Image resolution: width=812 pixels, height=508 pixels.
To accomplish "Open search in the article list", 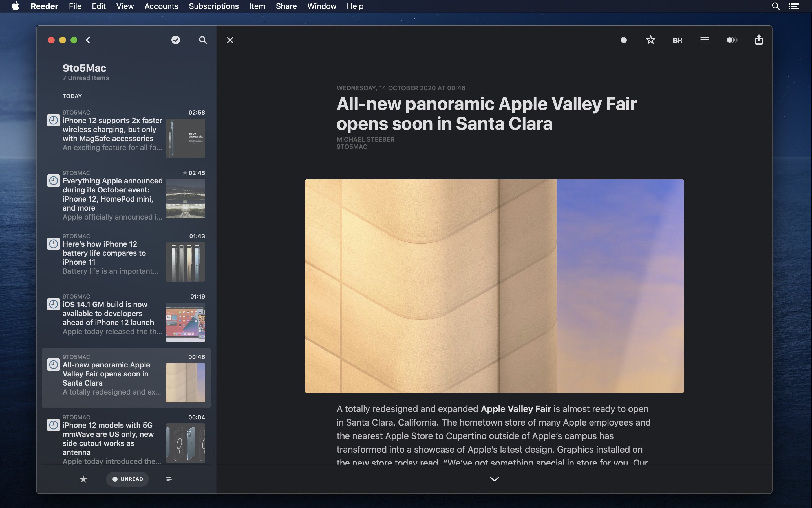I will coord(203,40).
